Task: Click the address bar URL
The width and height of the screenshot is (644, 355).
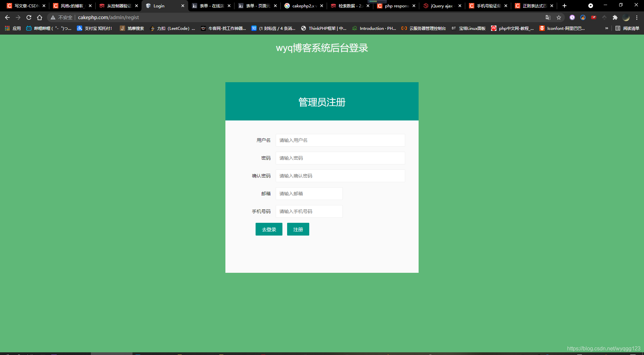Action: pyautogui.click(x=108, y=17)
